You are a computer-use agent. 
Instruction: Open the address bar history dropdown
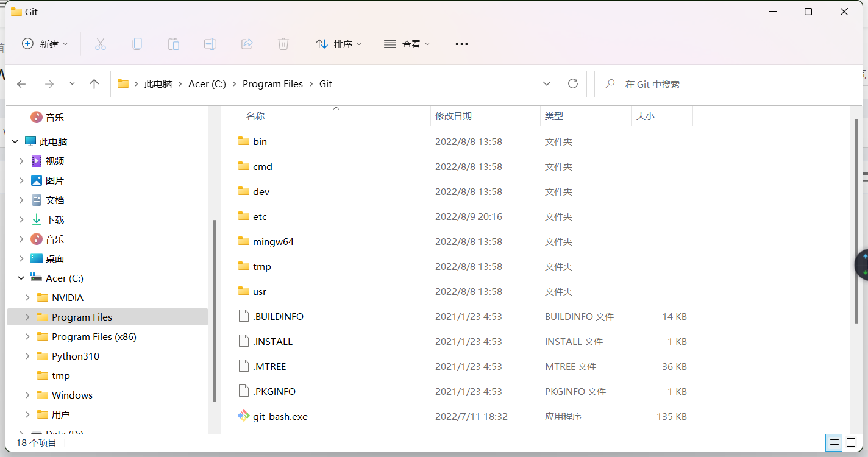(x=547, y=84)
